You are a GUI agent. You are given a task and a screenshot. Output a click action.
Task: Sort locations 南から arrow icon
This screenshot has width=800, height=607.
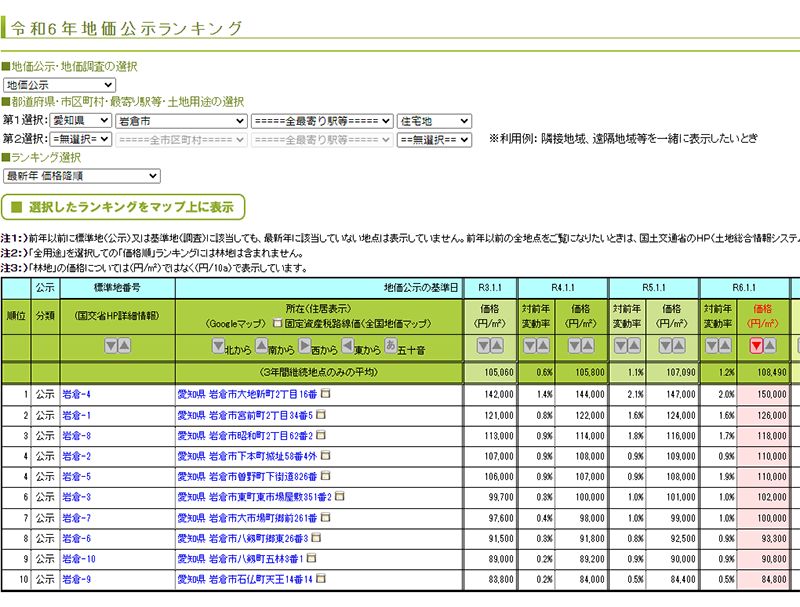pyautogui.click(x=261, y=346)
